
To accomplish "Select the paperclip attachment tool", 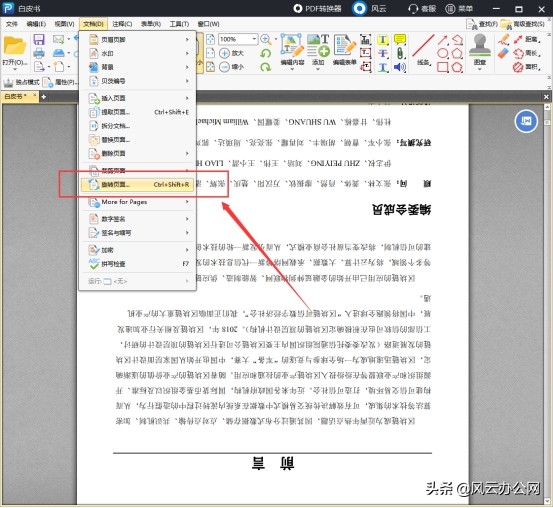I will (400, 53).
